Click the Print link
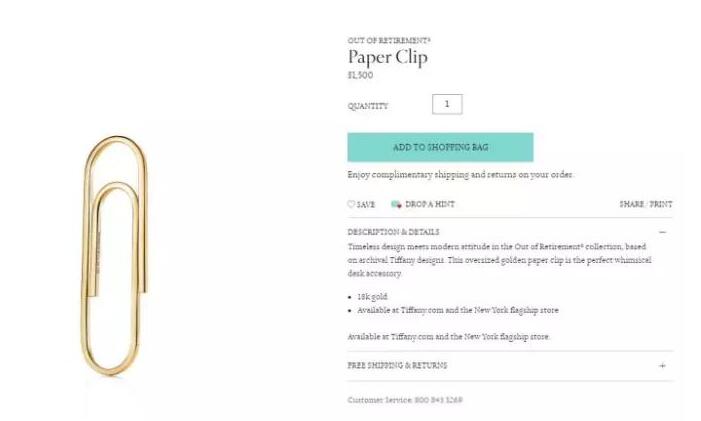The height and width of the screenshot is (421, 701). click(661, 204)
